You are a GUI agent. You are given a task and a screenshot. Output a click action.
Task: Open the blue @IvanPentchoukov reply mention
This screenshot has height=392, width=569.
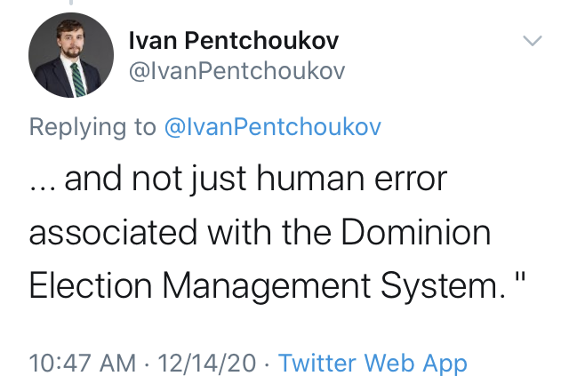tap(273, 127)
